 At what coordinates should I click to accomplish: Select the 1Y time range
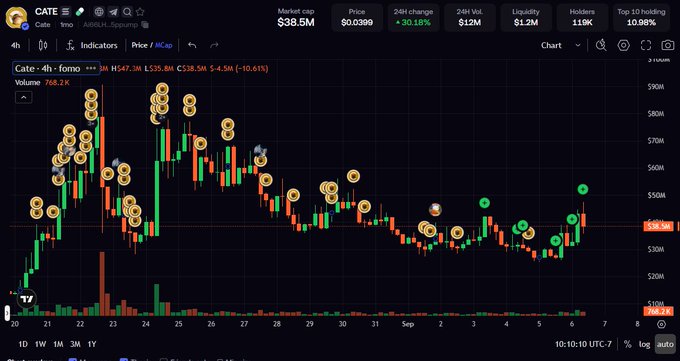(x=92, y=344)
